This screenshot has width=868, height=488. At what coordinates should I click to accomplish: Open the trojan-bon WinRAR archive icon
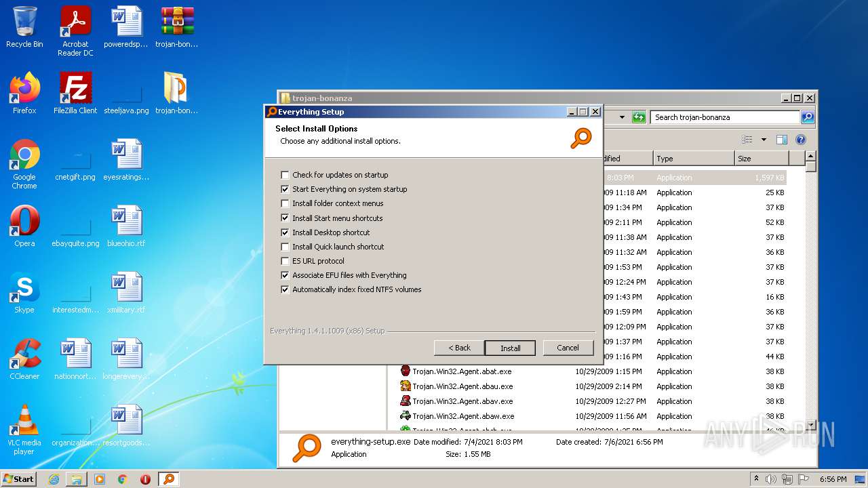(177, 27)
